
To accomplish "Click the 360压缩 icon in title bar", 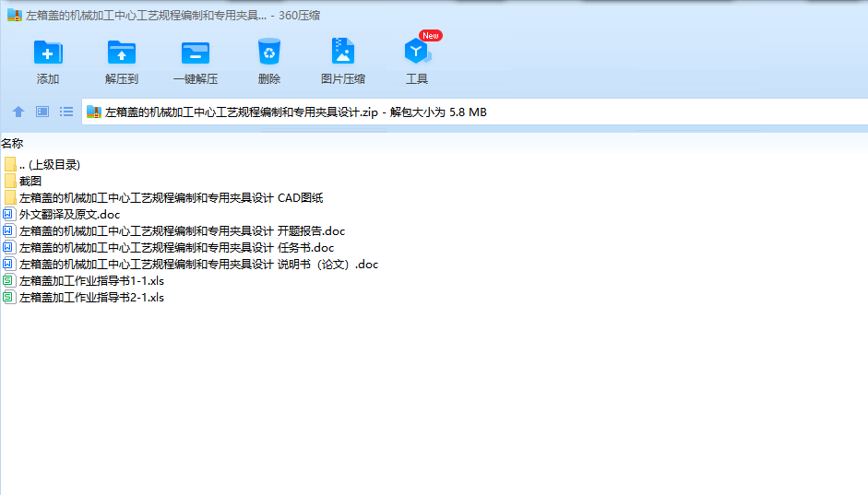I will (x=15, y=15).
